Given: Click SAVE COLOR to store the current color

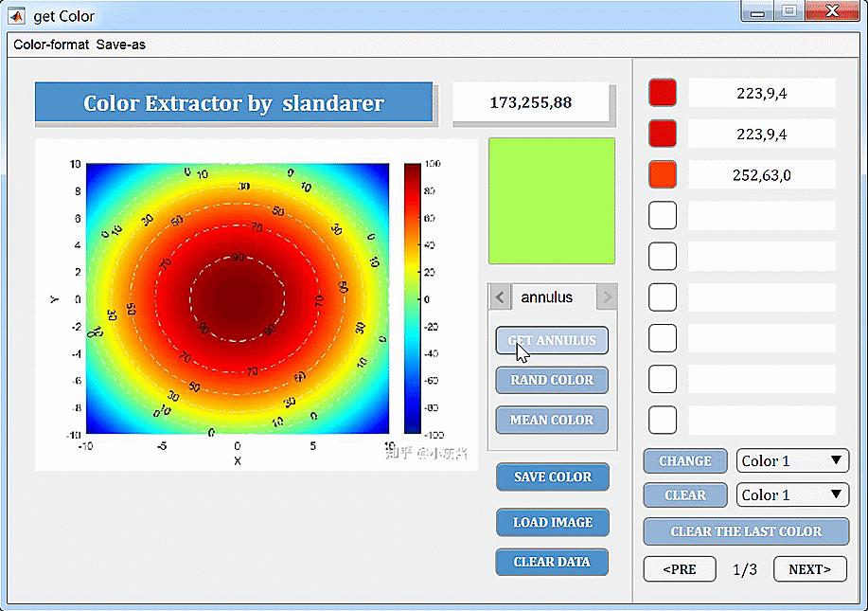Looking at the screenshot, I should tap(552, 477).
